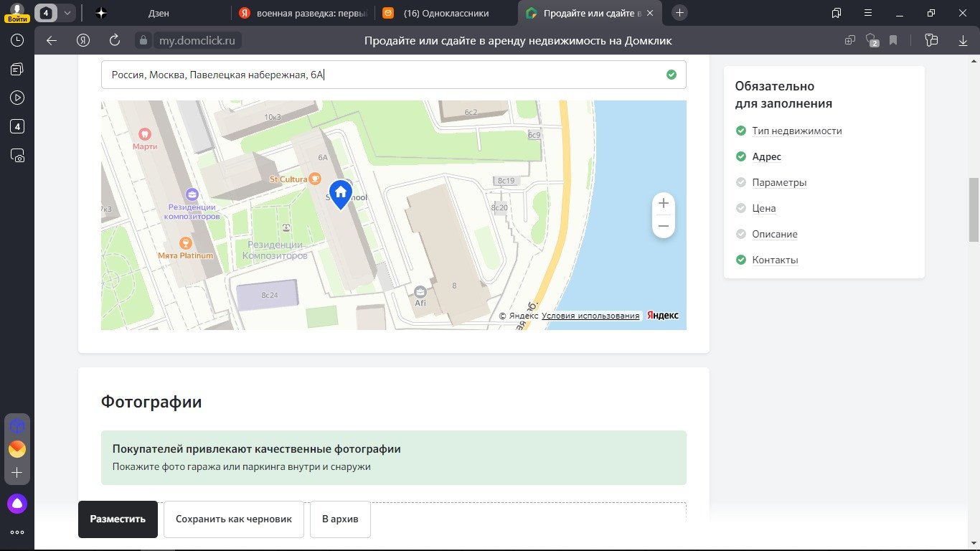This screenshot has width=980, height=551.
Task: Go back to the previous page
Action: point(52,40)
